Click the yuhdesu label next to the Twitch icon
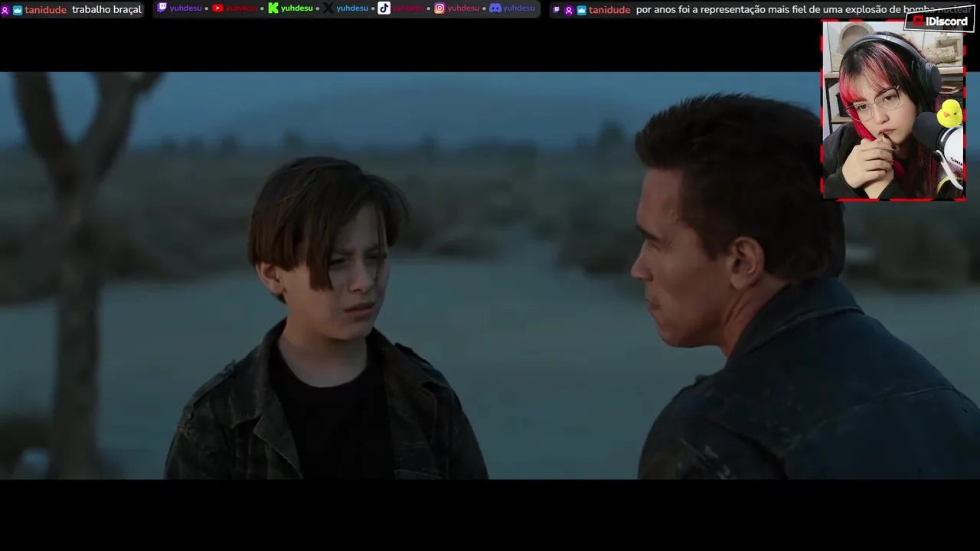This screenshot has width=980, height=551. 185,8
